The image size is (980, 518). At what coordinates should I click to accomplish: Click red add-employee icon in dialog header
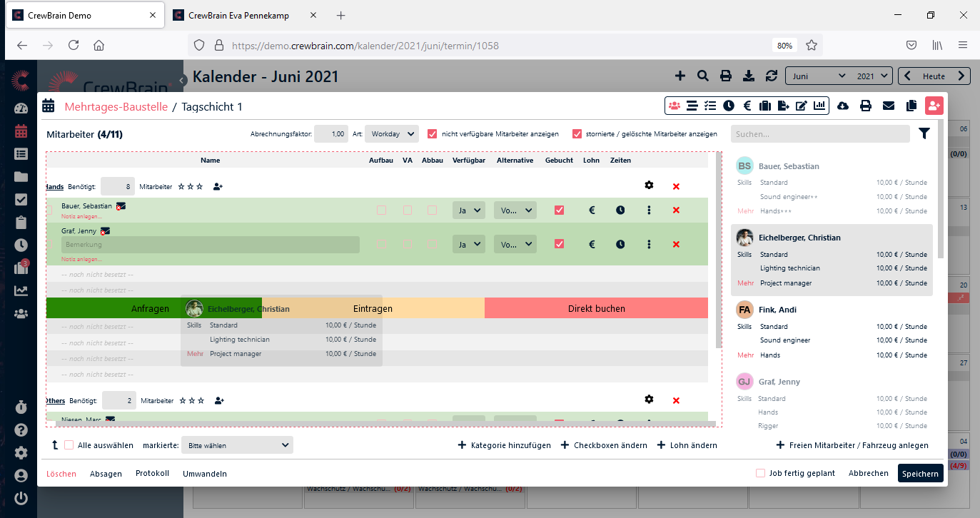tap(934, 106)
